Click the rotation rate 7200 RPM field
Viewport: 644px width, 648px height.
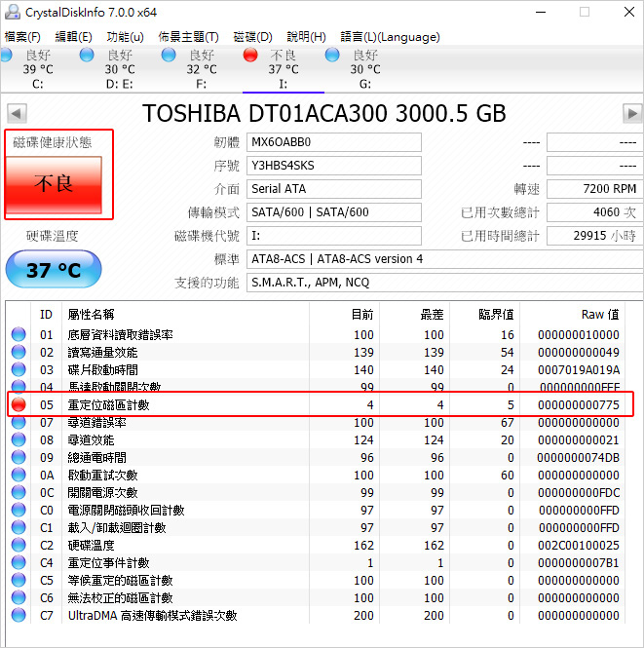click(x=594, y=189)
